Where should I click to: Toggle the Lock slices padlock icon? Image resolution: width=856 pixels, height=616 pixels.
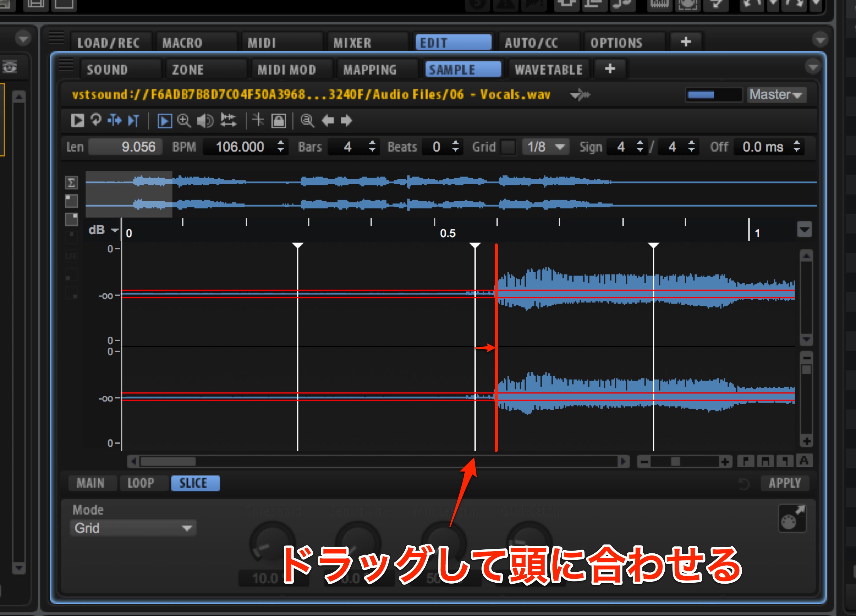(279, 121)
